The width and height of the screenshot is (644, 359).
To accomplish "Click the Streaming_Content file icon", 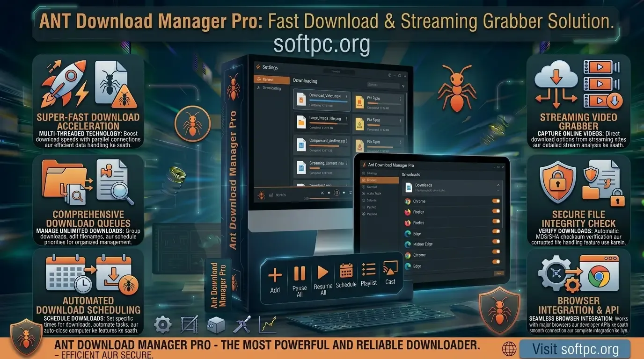I will point(301,167).
